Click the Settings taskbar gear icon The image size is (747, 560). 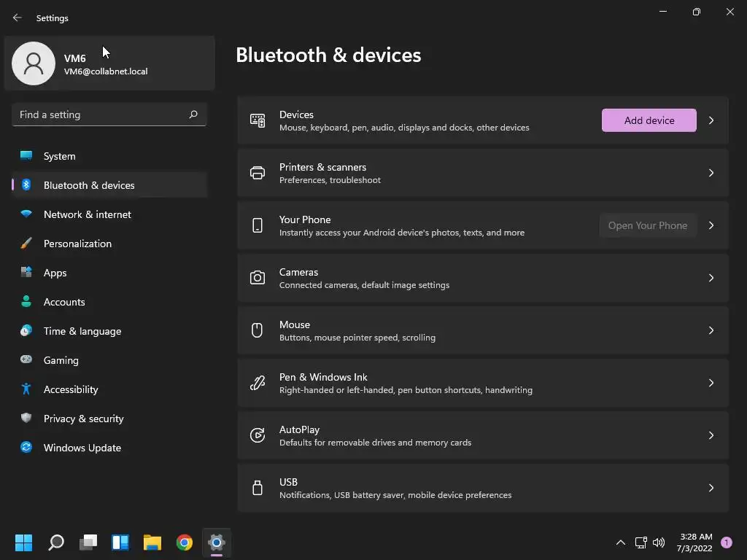pyautogui.click(x=216, y=542)
